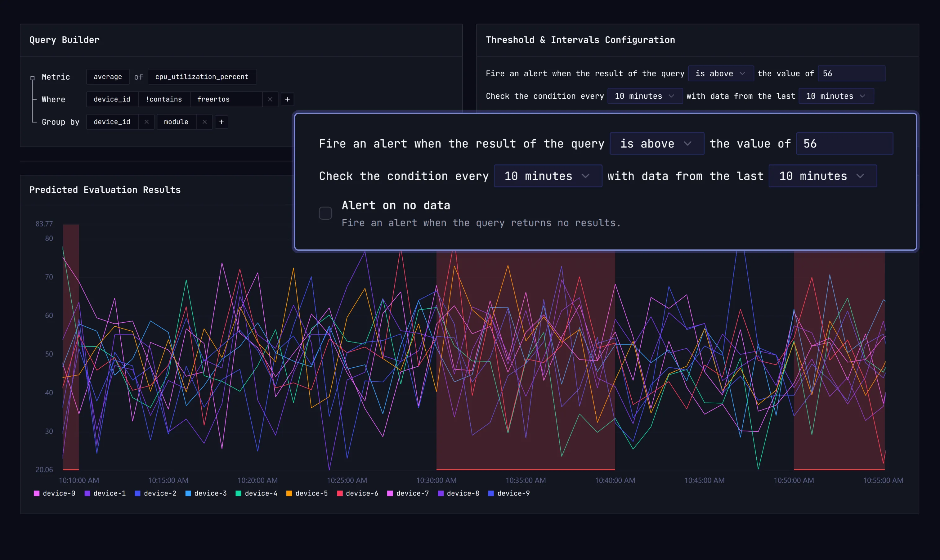The height and width of the screenshot is (560, 940).
Task: Open enlarged check-every 10 minutes dropdown
Action: coord(548,176)
